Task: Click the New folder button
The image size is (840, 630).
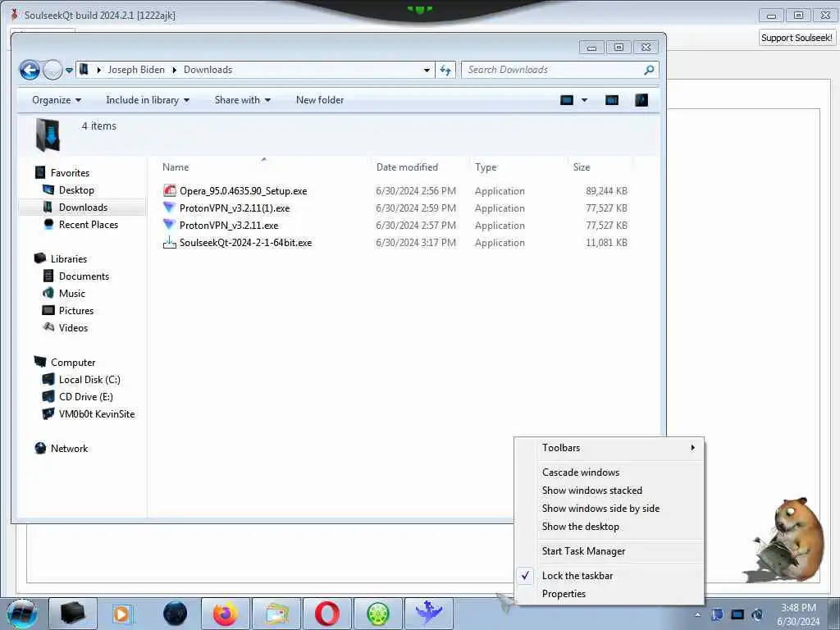Action: (x=320, y=100)
